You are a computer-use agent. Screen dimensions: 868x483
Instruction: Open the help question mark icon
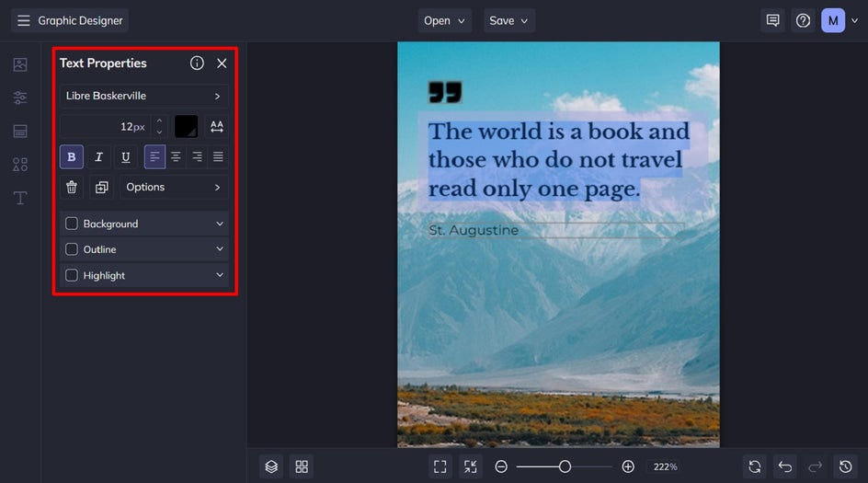[803, 20]
